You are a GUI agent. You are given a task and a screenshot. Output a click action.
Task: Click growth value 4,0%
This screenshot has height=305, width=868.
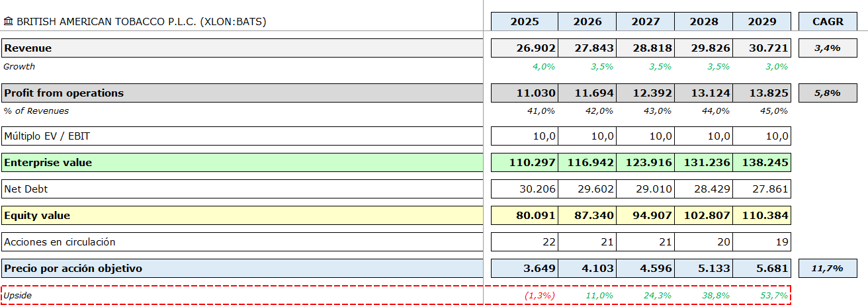pos(543,66)
